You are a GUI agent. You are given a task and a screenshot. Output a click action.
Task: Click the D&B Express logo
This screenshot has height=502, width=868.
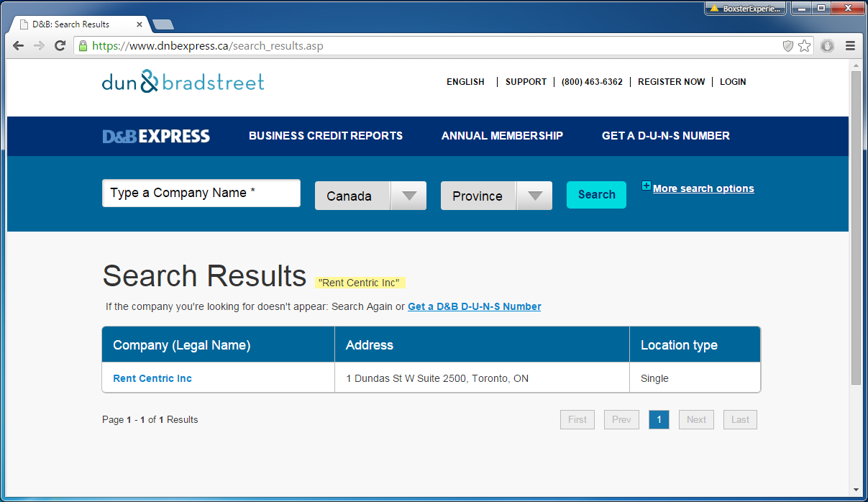coord(156,136)
